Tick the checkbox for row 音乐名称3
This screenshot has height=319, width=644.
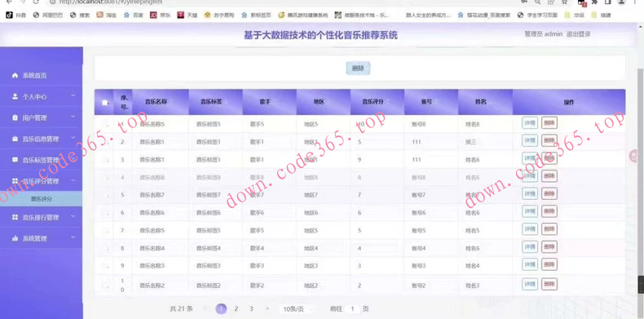[104, 266]
